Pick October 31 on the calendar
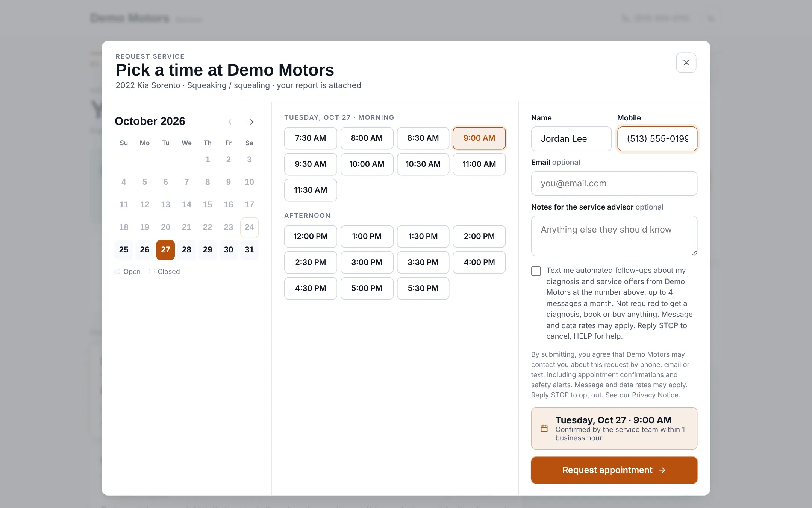 [249, 250]
